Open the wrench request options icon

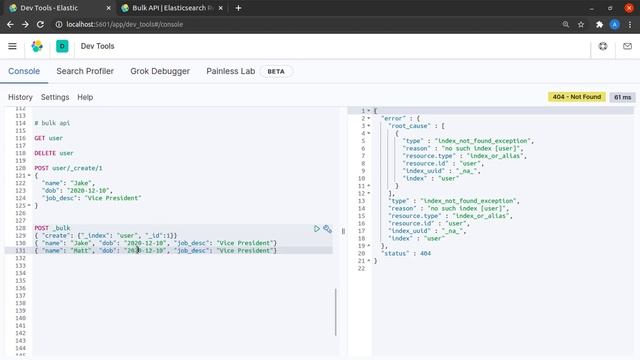point(327,229)
